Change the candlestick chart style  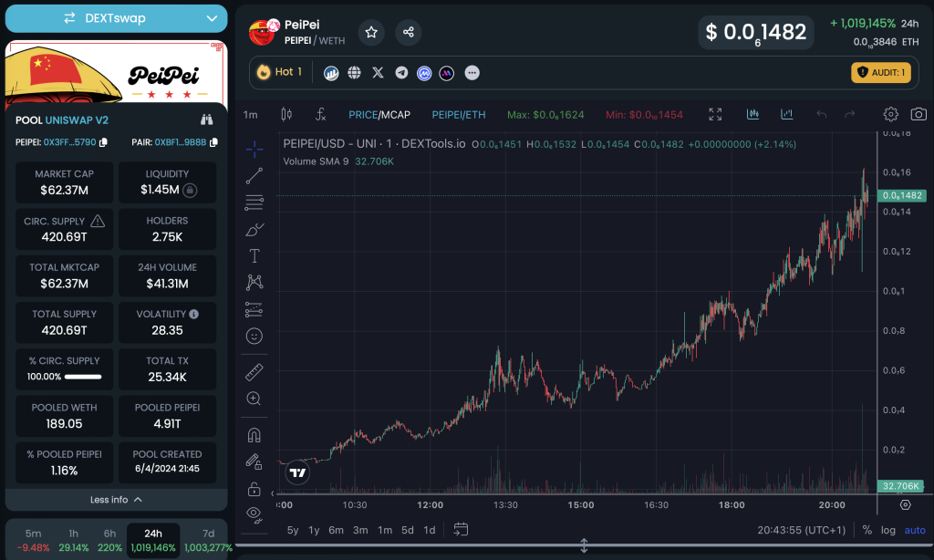(x=286, y=114)
